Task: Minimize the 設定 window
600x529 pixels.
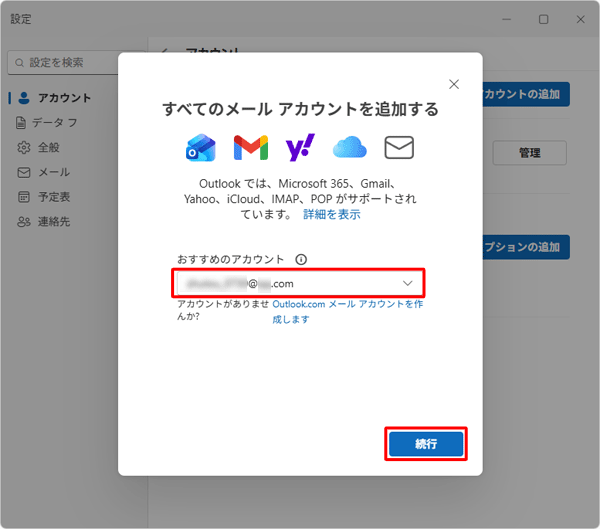Action: [x=507, y=19]
